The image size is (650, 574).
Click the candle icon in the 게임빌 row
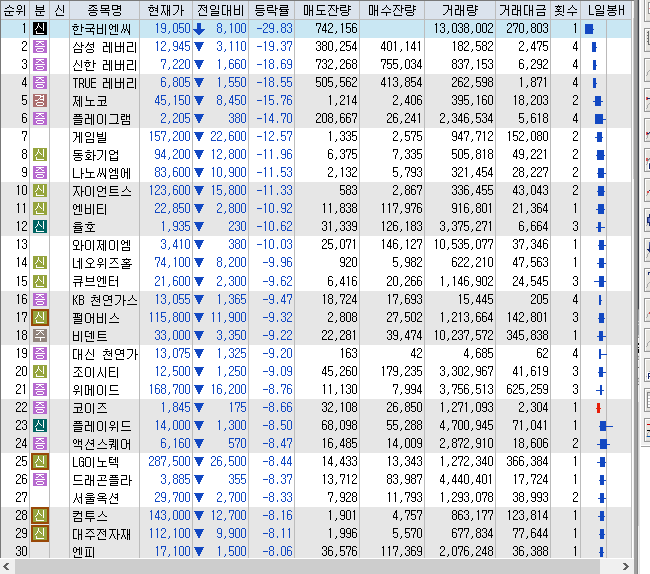[599, 137]
